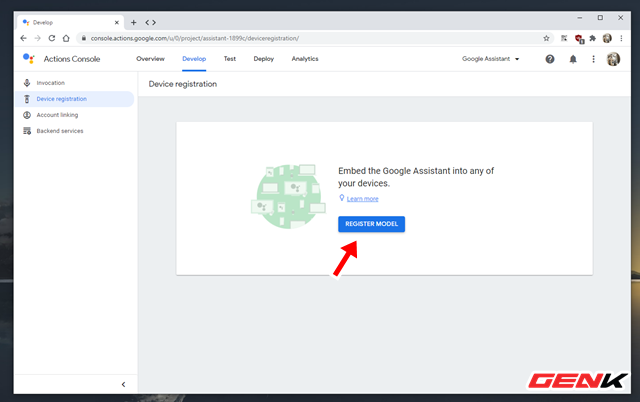Click the Help question mark icon

(x=550, y=59)
